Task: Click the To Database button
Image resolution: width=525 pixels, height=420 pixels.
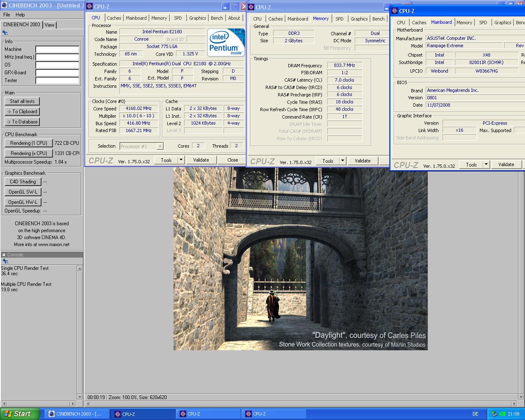Action: point(23,122)
